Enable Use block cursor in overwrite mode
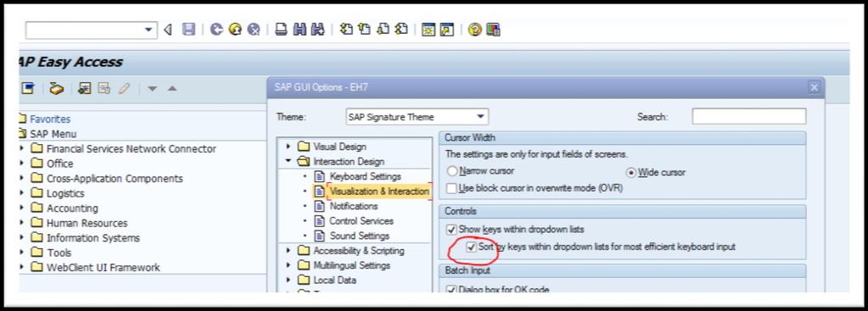The width and height of the screenshot is (868, 311). (451, 188)
